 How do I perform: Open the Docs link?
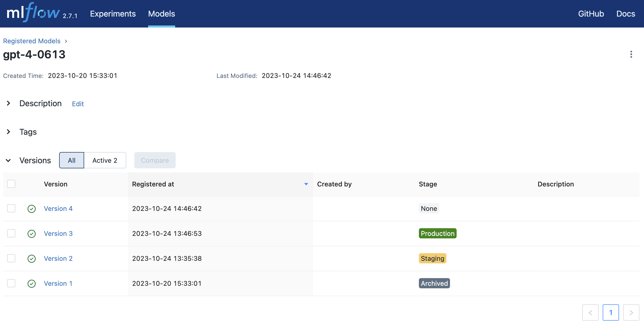[626, 14]
